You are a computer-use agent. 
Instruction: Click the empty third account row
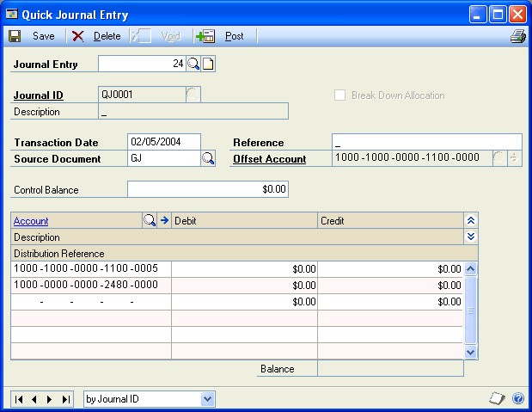click(x=91, y=302)
